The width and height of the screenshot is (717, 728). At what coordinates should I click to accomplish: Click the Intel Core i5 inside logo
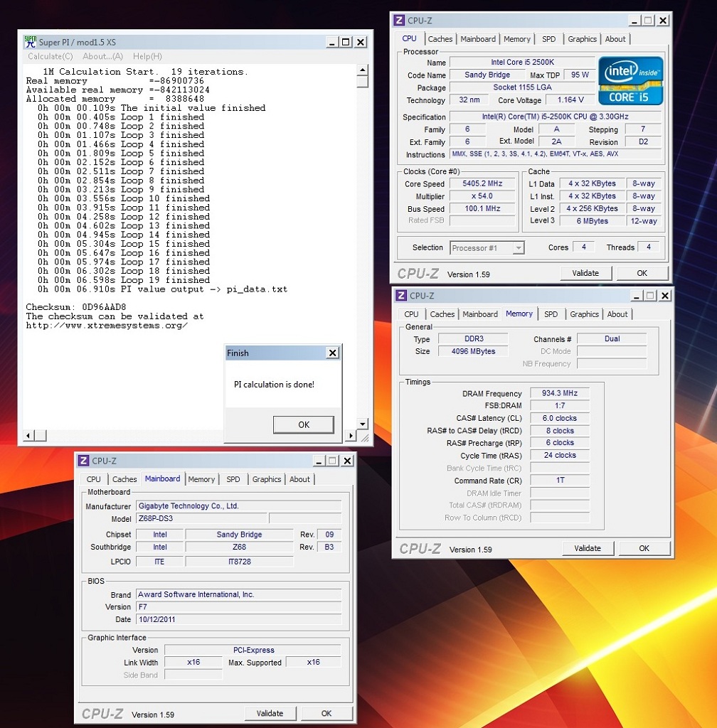631,80
